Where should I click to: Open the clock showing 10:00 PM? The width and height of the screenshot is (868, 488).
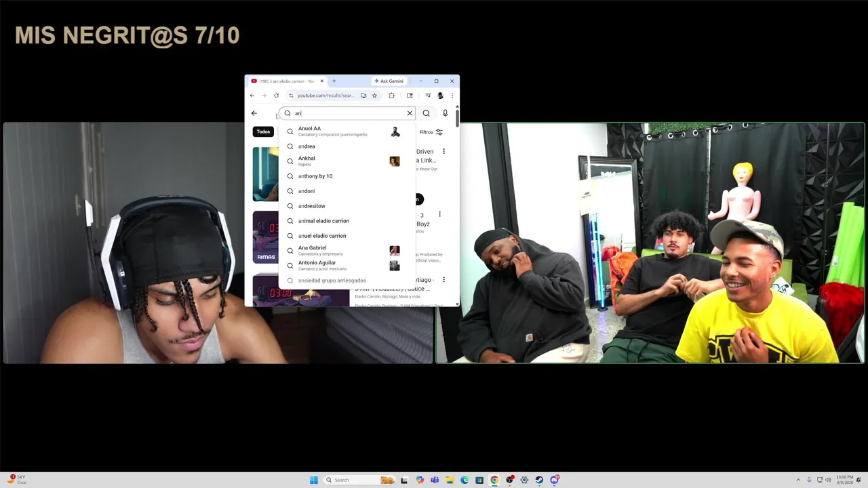point(845,480)
